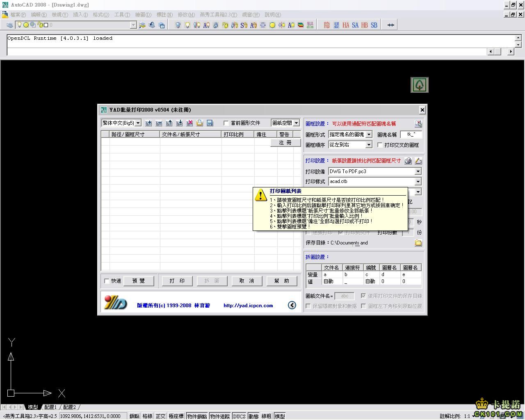Toggle DUCS in the status bar
Screen dimensions: 525x420
point(239,416)
